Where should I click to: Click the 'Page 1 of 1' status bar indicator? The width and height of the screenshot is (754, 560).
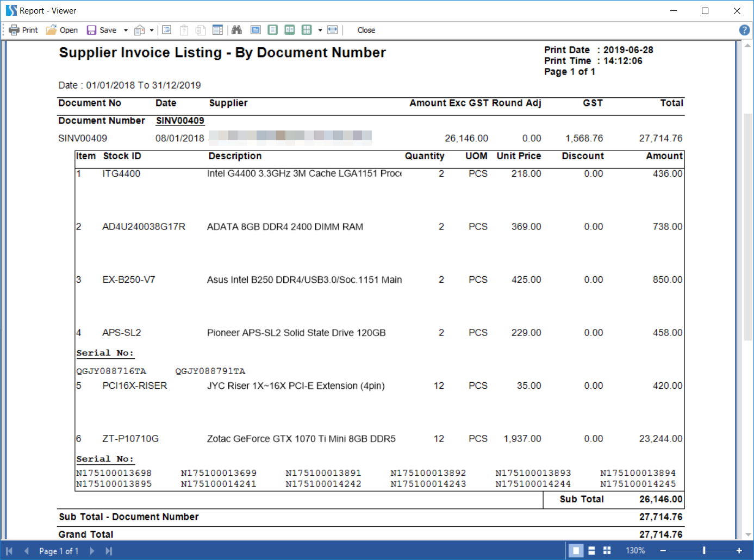tap(59, 551)
